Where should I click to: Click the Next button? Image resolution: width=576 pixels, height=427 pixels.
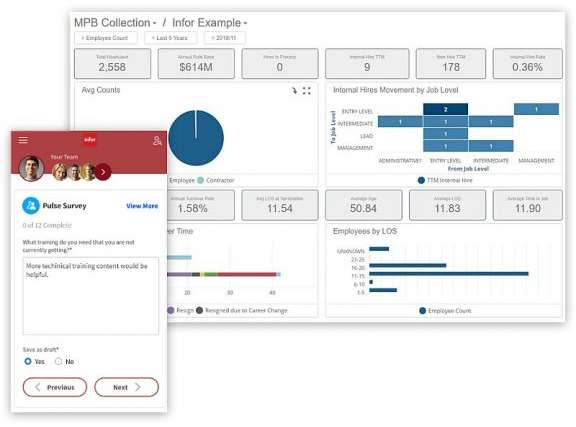point(126,387)
